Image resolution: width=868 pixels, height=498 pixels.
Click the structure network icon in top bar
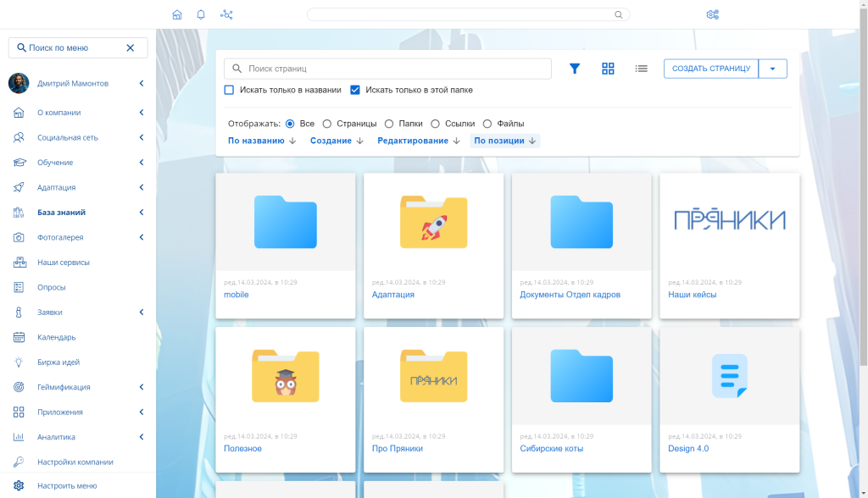point(226,14)
